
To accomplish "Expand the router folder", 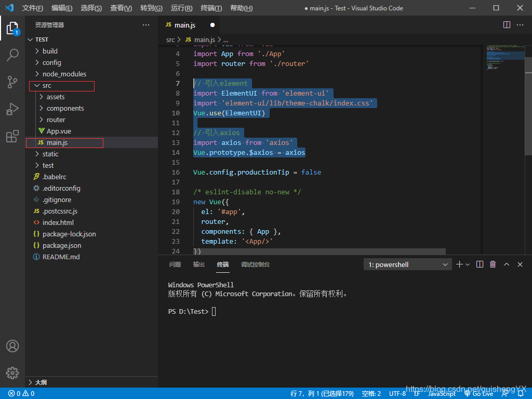I will pos(56,120).
